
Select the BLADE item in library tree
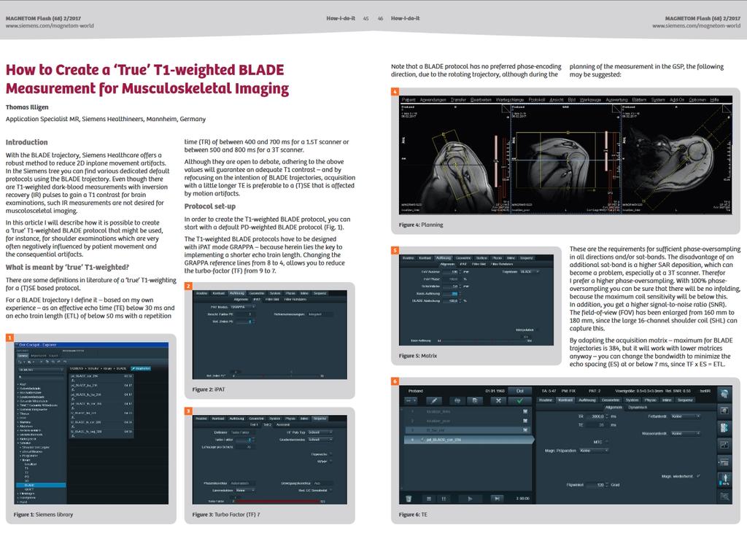[29, 484]
